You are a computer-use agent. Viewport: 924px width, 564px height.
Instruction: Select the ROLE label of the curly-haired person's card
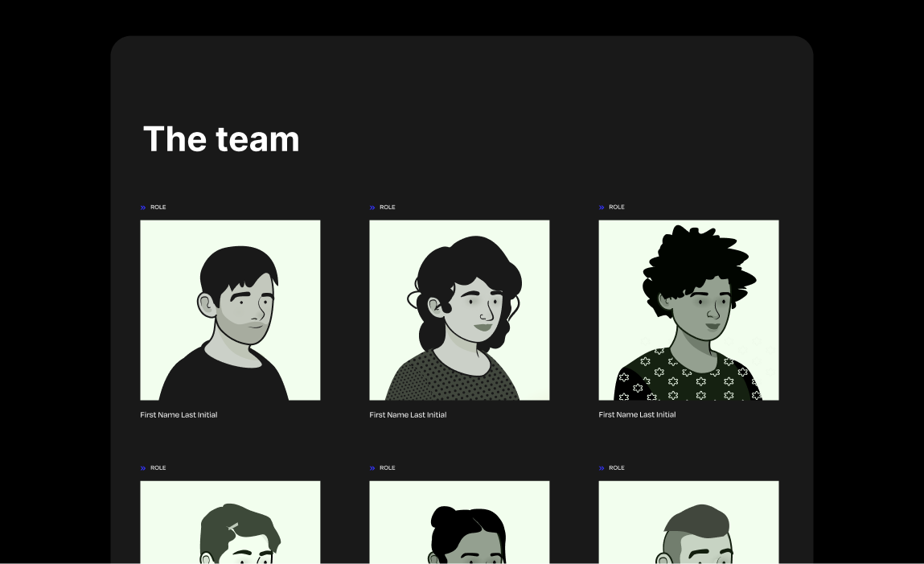(x=616, y=208)
